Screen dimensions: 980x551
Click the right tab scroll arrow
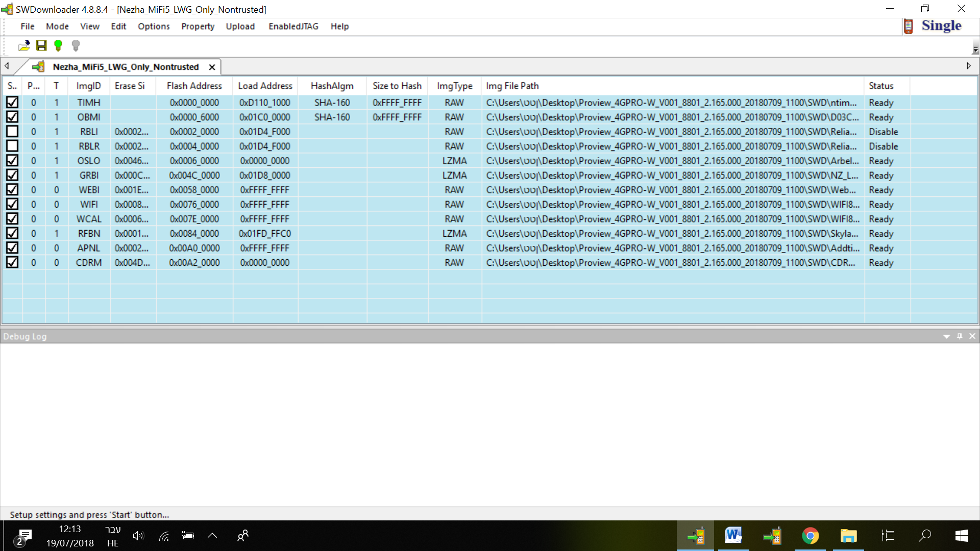[x=968, y=66]
